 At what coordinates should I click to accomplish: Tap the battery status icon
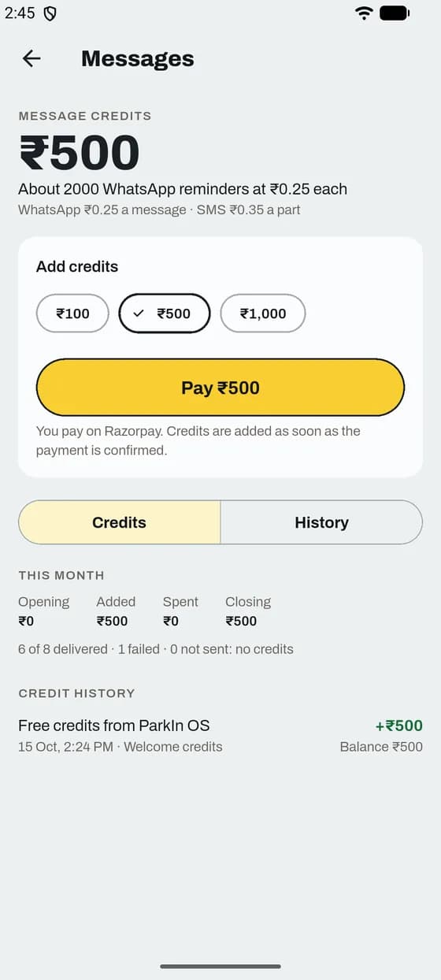(x=395, y=13)
